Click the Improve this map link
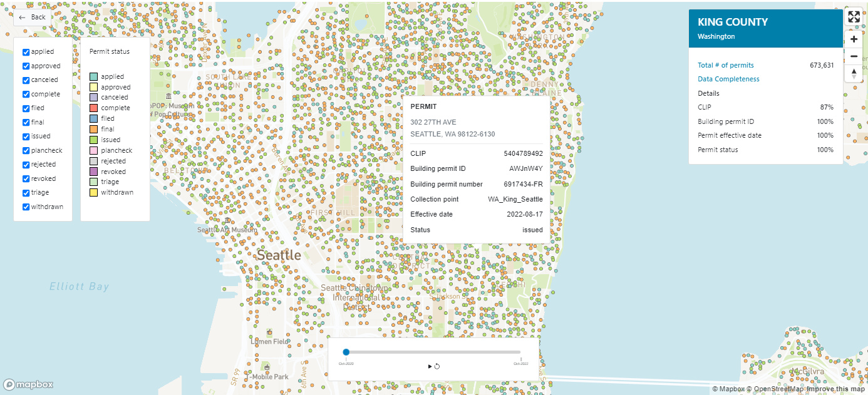This screenshot has height=395, width=868. [835, 389]
